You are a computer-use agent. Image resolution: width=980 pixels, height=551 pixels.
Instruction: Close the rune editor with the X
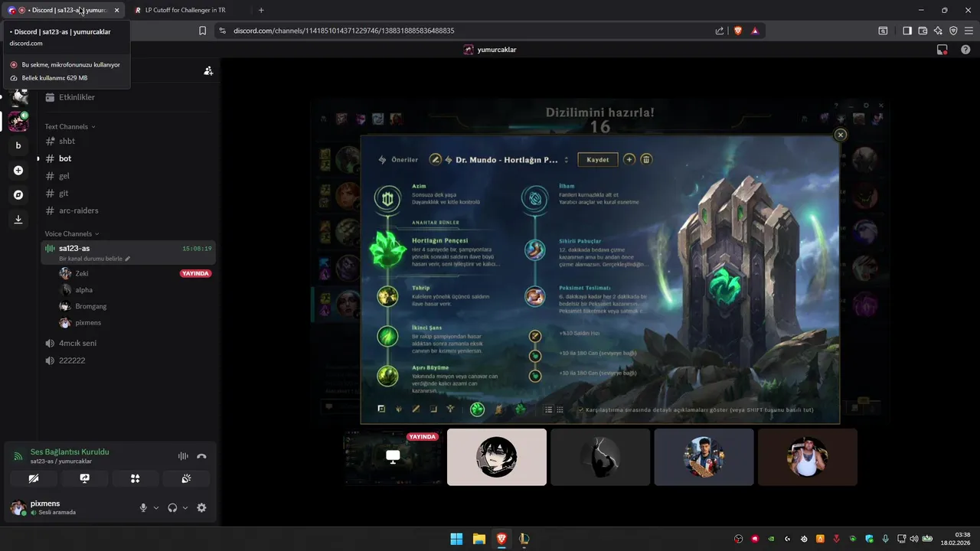point(840,135)
